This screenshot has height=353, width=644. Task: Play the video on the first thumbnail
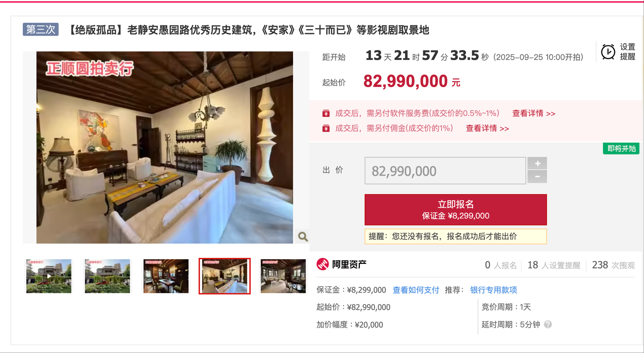point(49,276)
